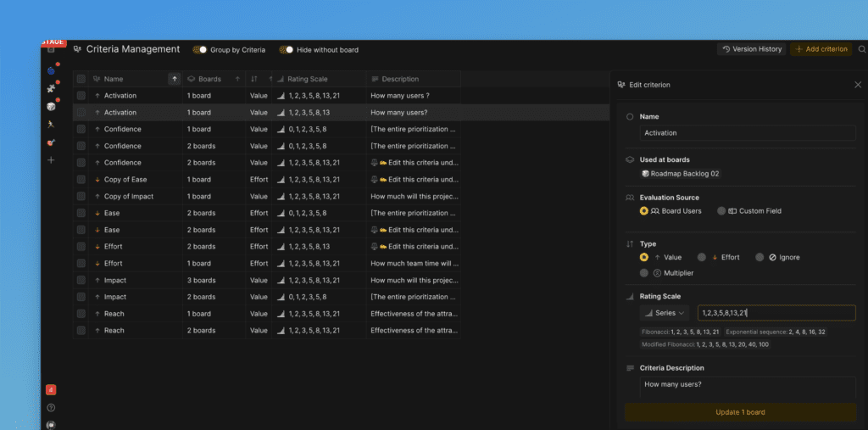
Task: Tick the checkbox for Copy of Ease row
Action: tap(81, 180)
